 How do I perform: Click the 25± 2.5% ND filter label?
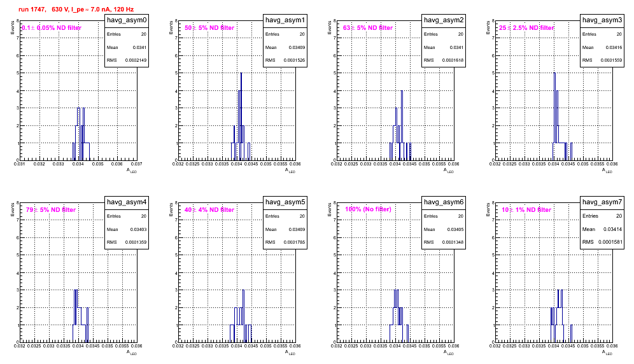pos(526,28)
